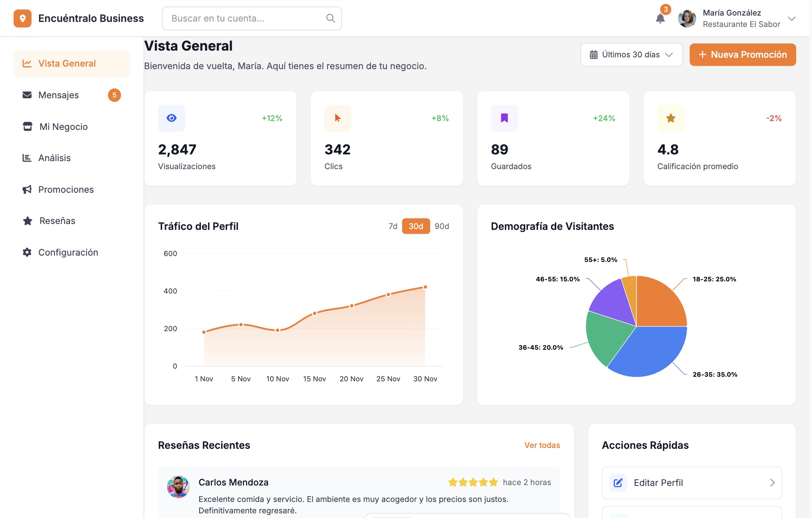The image size is (812, 518).
Task: Select the Vista General sidebar icon
Action: 27,63
